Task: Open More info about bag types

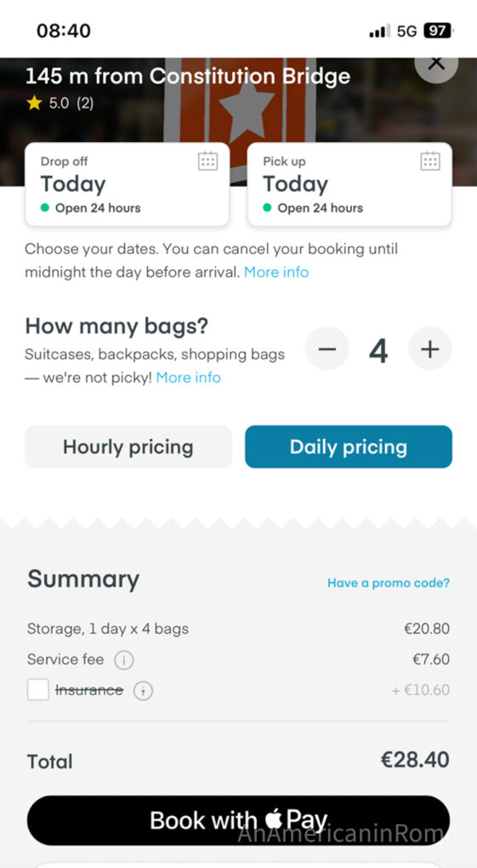Action: pyautogui.click(x=188, y=378)
